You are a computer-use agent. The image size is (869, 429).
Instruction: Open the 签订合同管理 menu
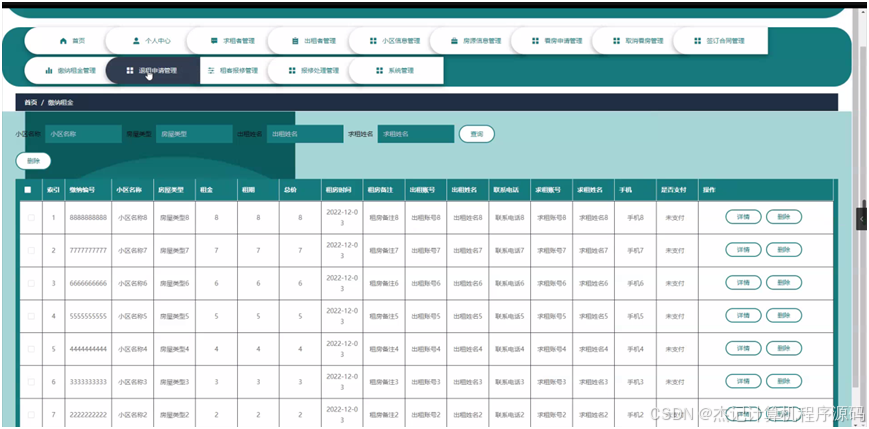719,41
